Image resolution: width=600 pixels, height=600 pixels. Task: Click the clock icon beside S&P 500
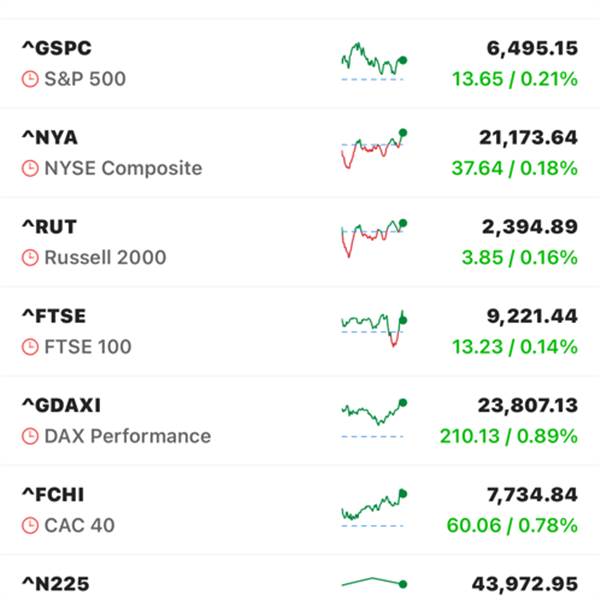tap(30, 79)
